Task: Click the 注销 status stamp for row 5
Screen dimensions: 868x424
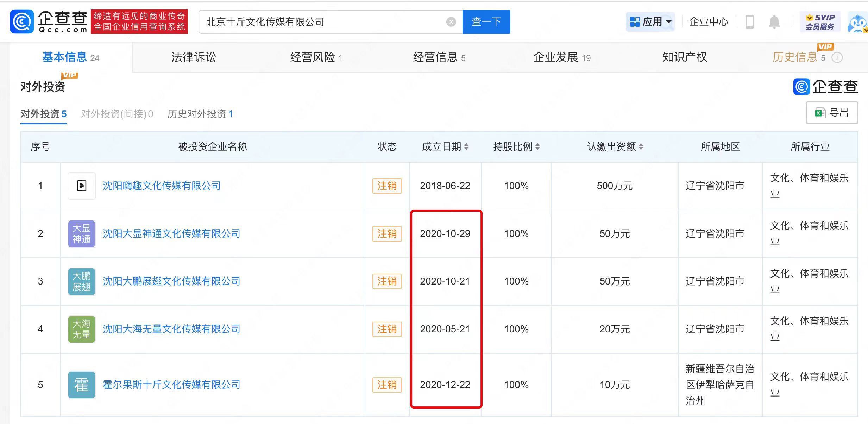Action: tap(387, 385)
